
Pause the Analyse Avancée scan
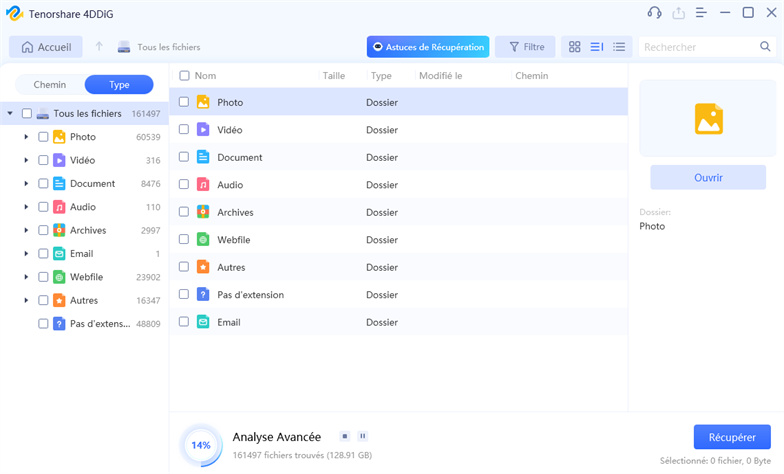pos(362,436)
